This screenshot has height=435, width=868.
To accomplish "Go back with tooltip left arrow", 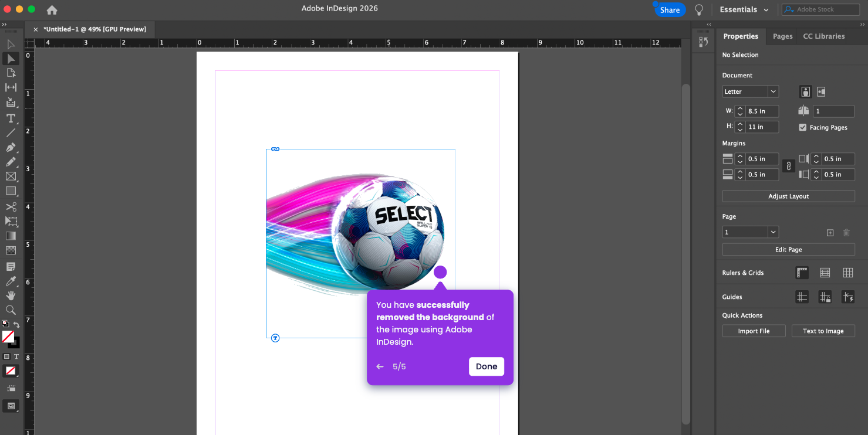I will pos(380,366).
